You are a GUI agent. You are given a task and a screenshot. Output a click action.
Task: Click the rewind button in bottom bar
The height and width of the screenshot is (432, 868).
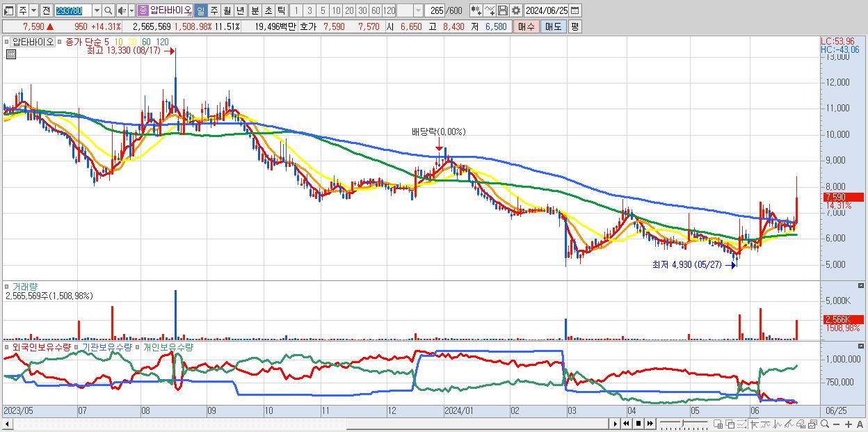(x=626, y=424)
